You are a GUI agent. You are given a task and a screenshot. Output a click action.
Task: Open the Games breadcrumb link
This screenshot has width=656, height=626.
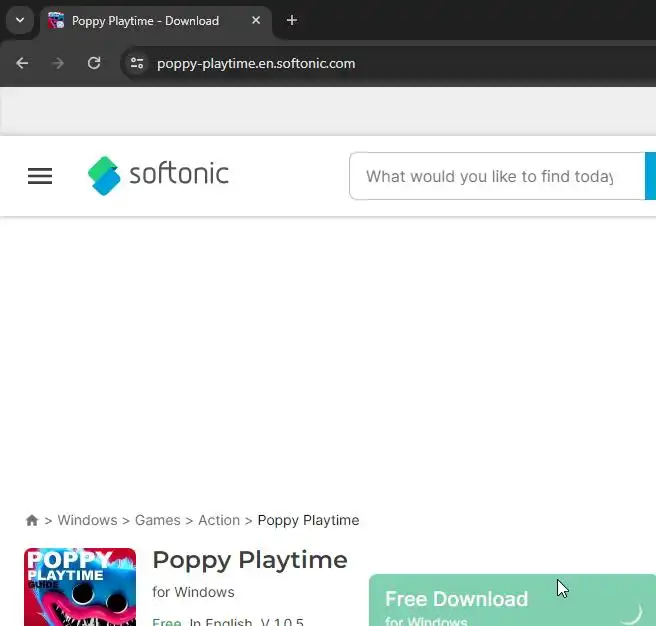158,520
